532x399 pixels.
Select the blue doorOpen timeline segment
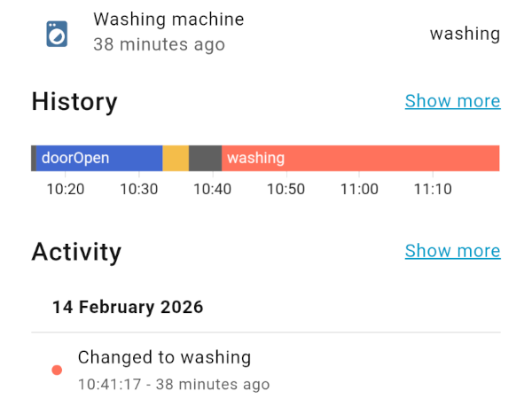pos(99,158)
